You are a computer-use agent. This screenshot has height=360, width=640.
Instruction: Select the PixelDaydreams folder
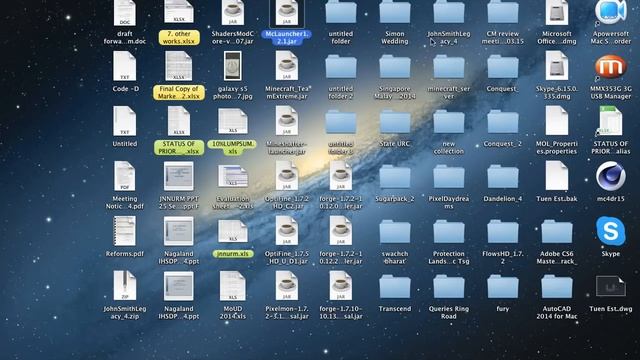(x=449, y=177)
